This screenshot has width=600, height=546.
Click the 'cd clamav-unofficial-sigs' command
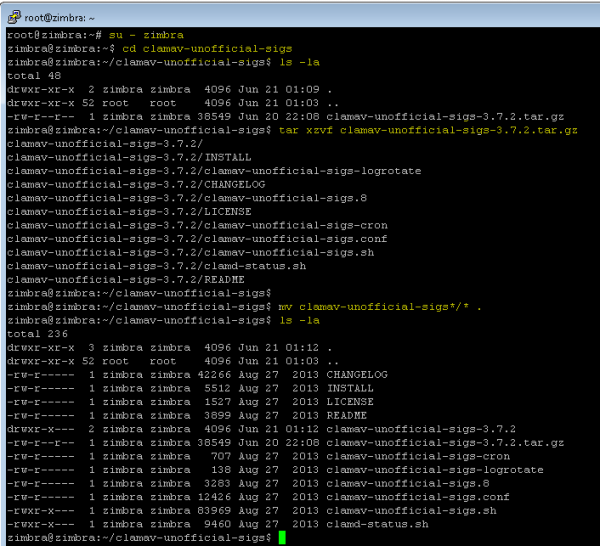207,49
